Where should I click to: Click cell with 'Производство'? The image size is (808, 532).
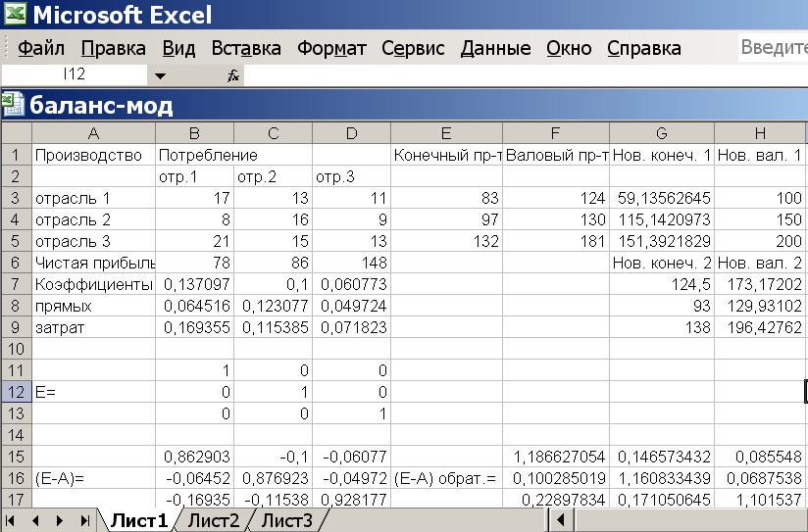[x=93, y=155]
